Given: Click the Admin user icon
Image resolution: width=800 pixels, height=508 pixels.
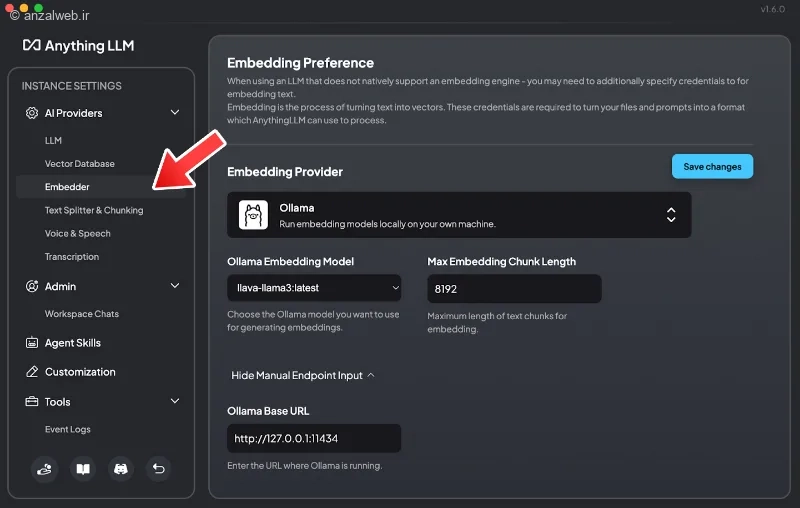Looking at the screenshot, I should pos(32,286).
